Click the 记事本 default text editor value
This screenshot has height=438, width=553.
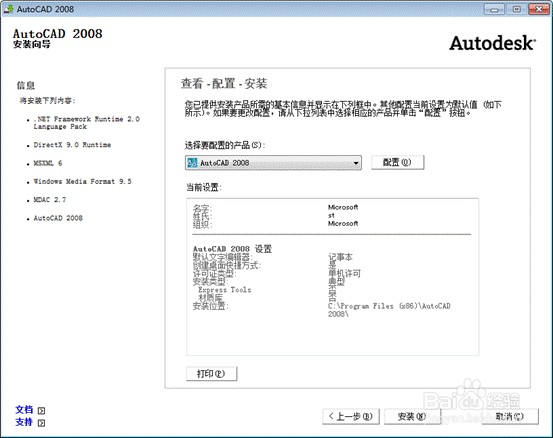point(340,257)
